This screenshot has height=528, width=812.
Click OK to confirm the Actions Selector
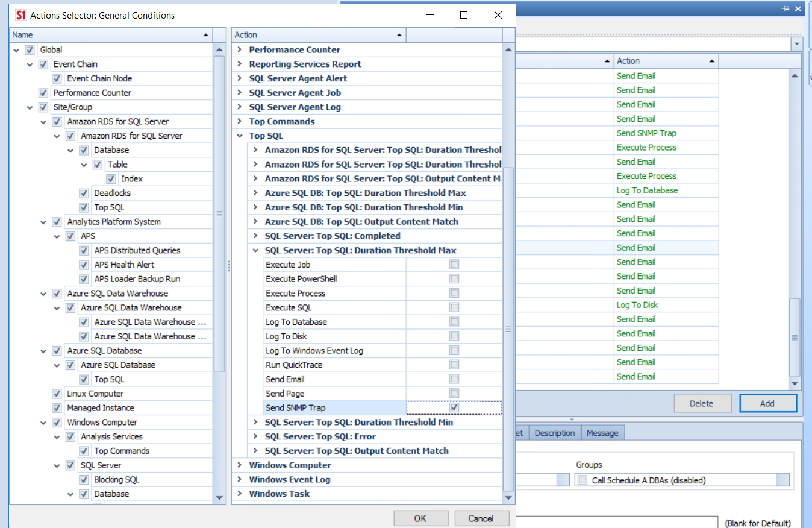420,518
